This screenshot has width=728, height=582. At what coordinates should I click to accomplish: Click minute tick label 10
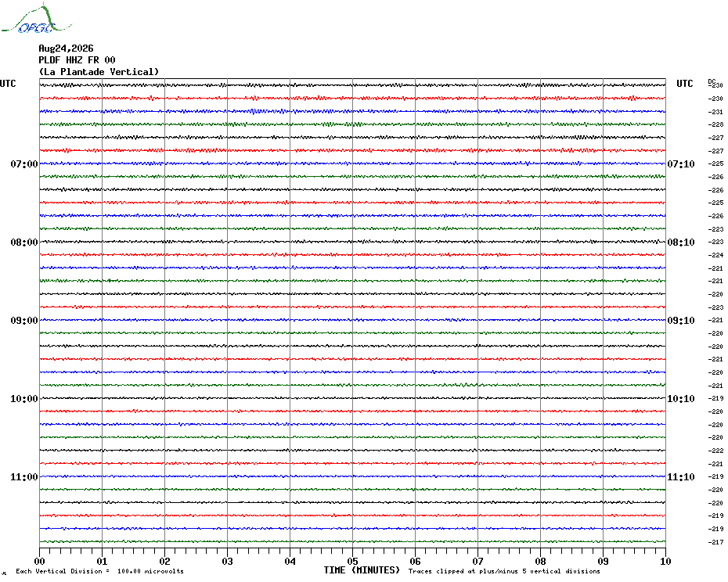(x=665, y=561)
